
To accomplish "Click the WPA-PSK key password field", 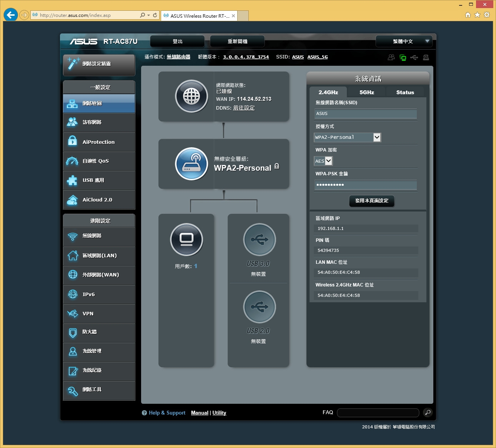I will click(366, 185).
